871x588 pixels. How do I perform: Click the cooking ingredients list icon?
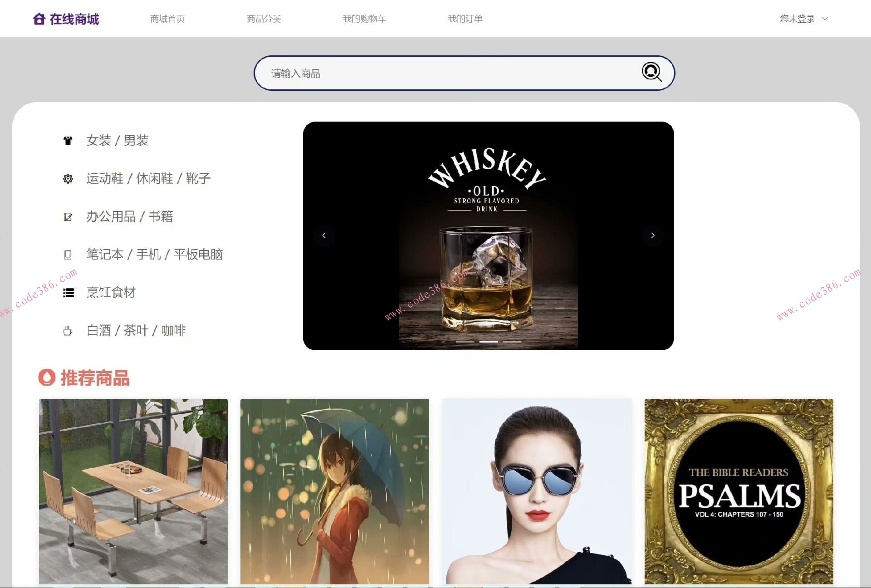[69, 293]
